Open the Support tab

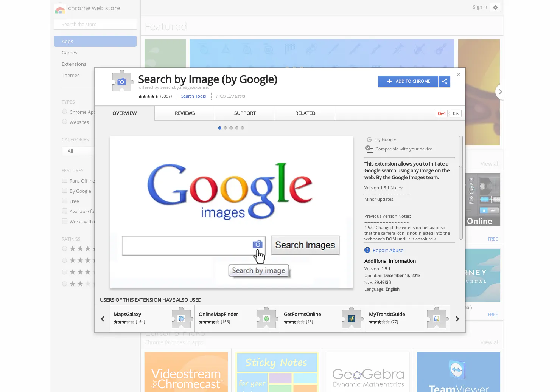[245, 113]
